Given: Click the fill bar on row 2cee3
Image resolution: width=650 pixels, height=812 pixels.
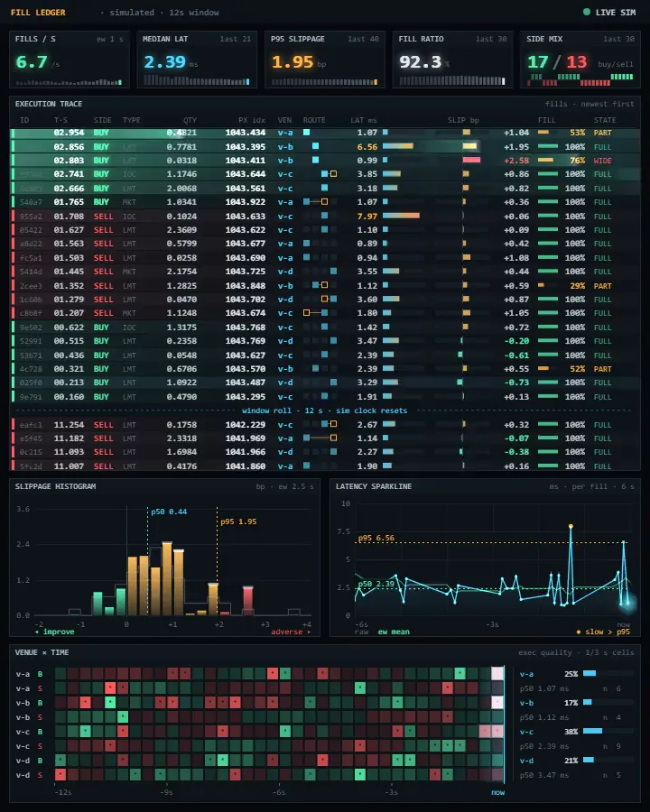Looking at the screenshot, I should click(541, 285).
